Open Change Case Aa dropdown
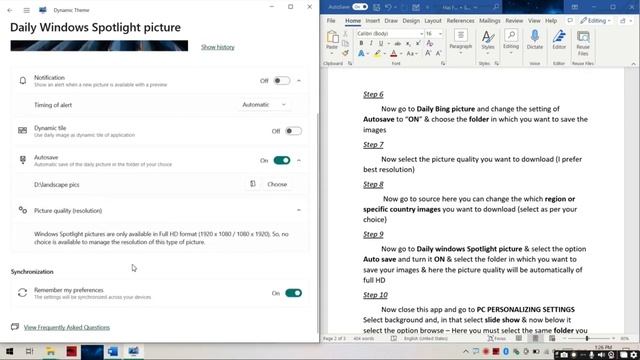 (411, 53)
